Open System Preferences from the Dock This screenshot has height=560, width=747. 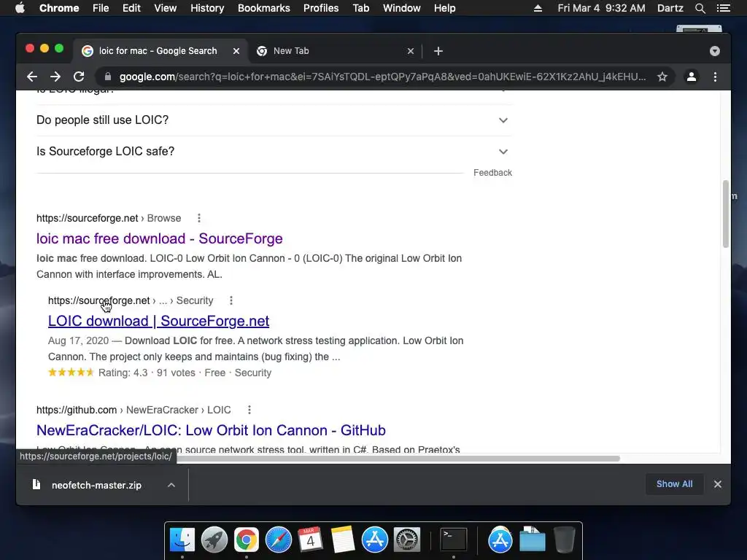click(406, 540)
